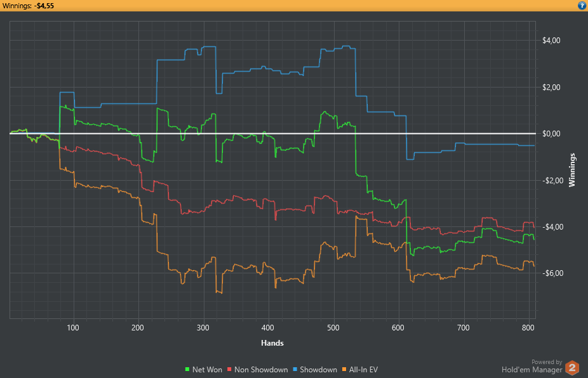Click the "$2,00" y-axis label
Screen dimensions: 588x378
pos(551,88)
